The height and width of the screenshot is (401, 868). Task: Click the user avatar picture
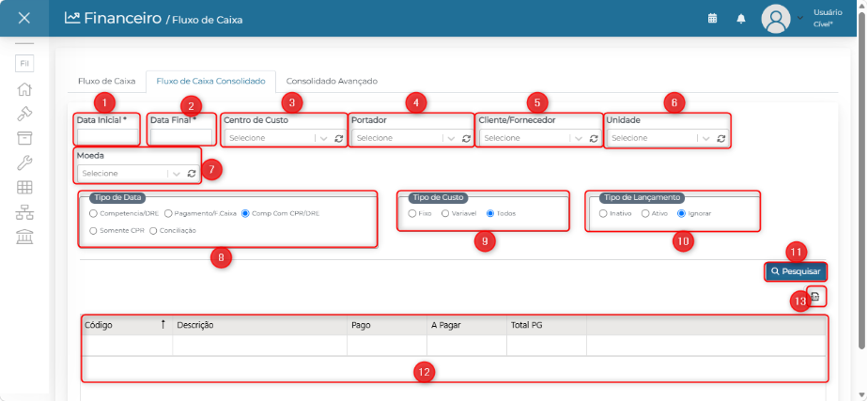pos(776,19)
